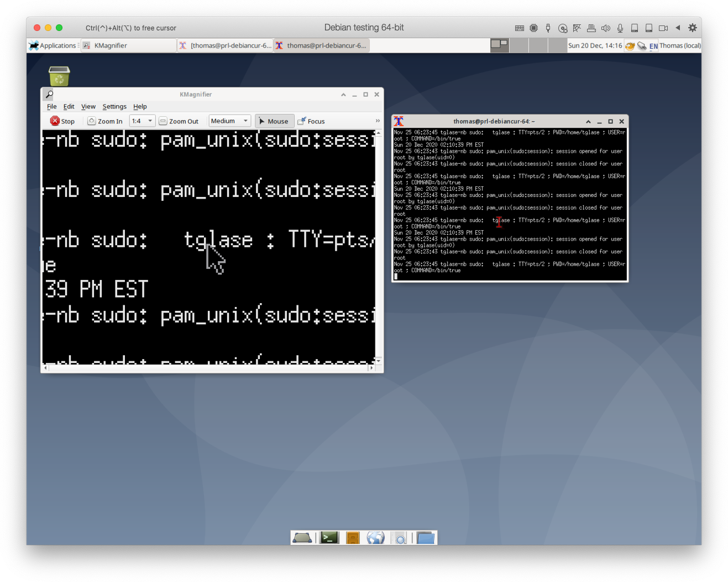Open the 1:4 zoom ratio dropdown

click(142, 121)
